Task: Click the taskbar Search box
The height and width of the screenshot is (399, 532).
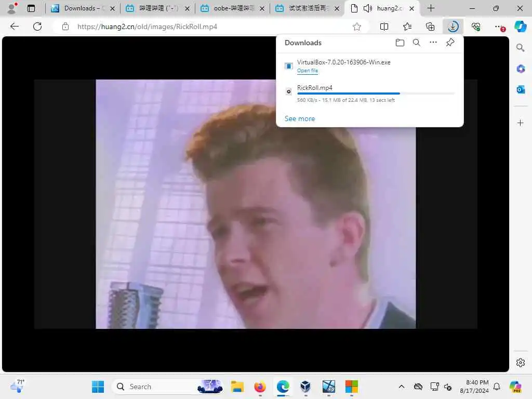Action: pyautogui.click(x=168, y=387)
